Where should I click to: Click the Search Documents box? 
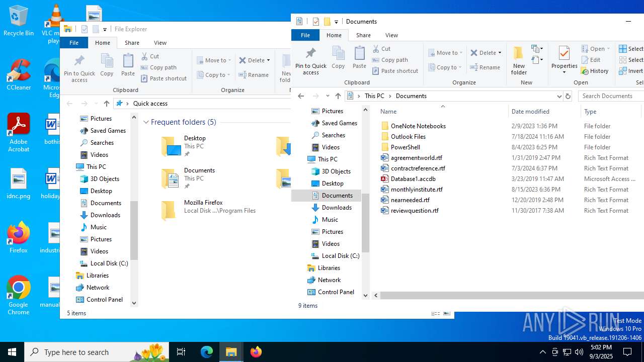(x=611, y=96)
